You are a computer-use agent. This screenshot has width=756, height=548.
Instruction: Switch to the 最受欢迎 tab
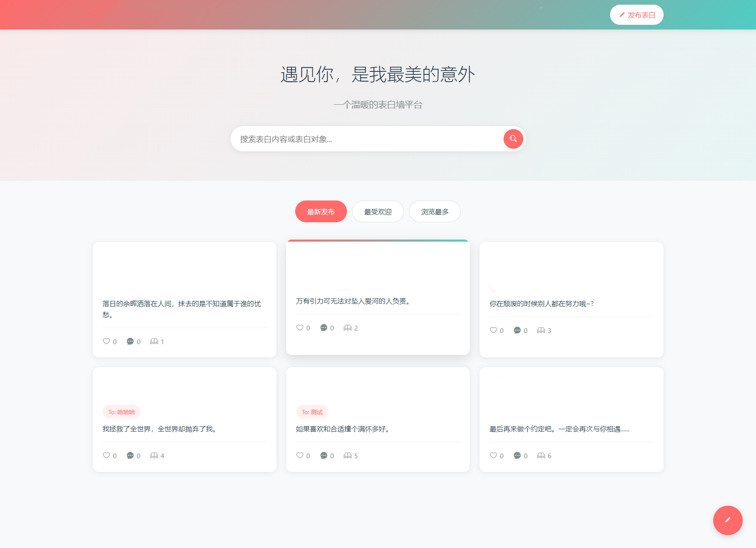point(378,212)
